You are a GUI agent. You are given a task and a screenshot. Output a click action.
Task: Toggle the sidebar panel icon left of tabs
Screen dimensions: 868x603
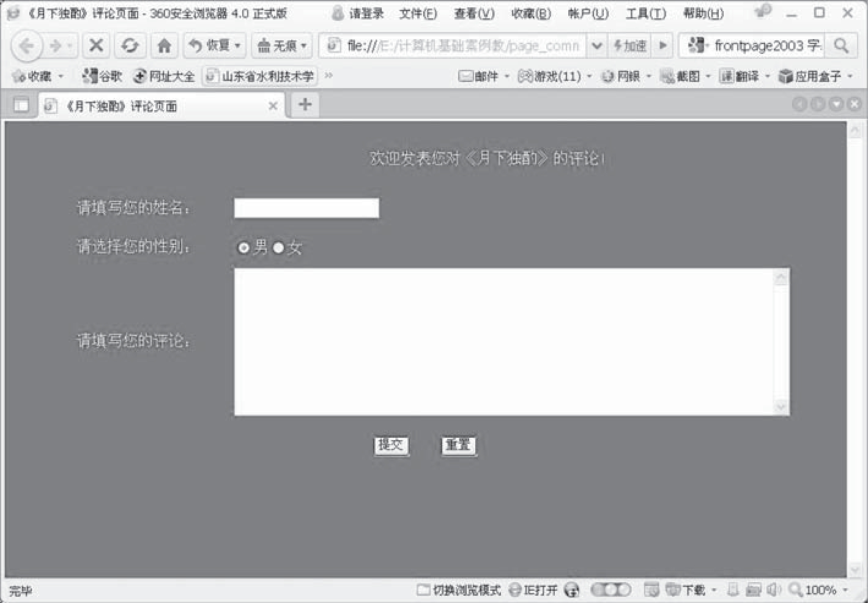(x=21, y=105)
